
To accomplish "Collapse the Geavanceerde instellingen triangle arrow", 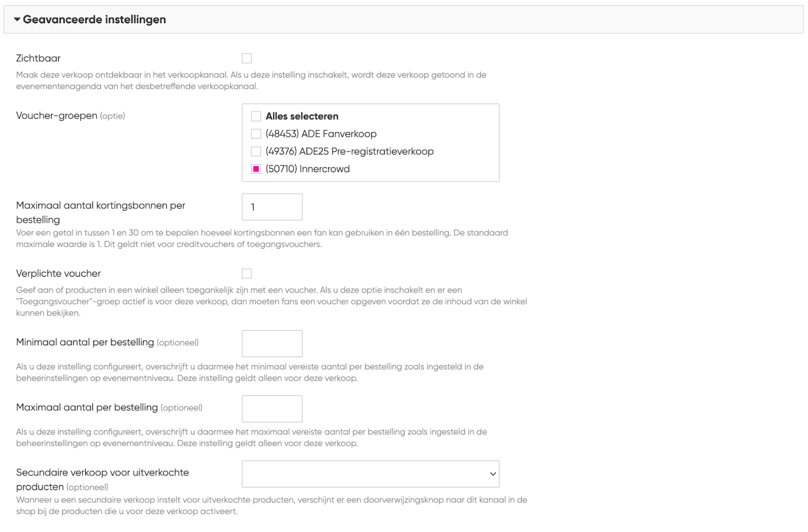I will point(17,20).
